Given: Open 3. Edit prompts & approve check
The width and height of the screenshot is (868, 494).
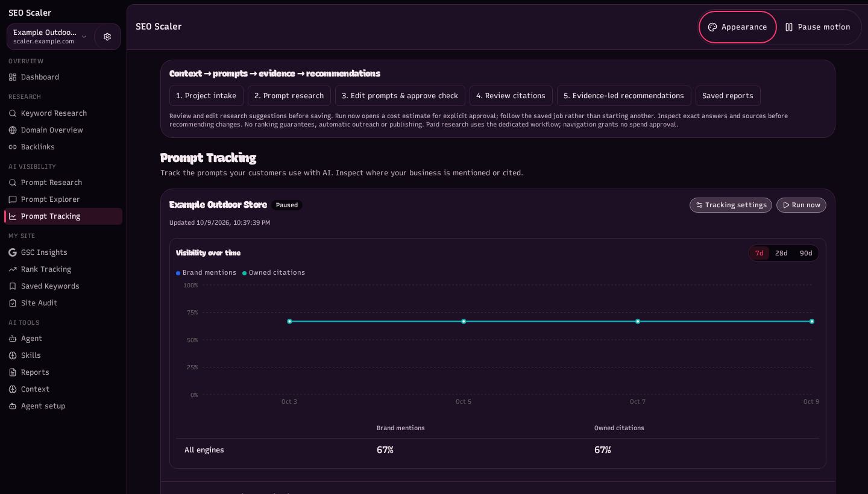Looking at the screenshot, I should click(x=400, y=96).
